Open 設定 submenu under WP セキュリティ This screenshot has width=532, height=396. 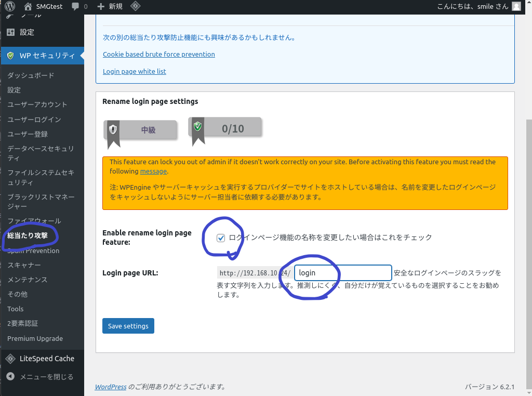coord(14,90)
